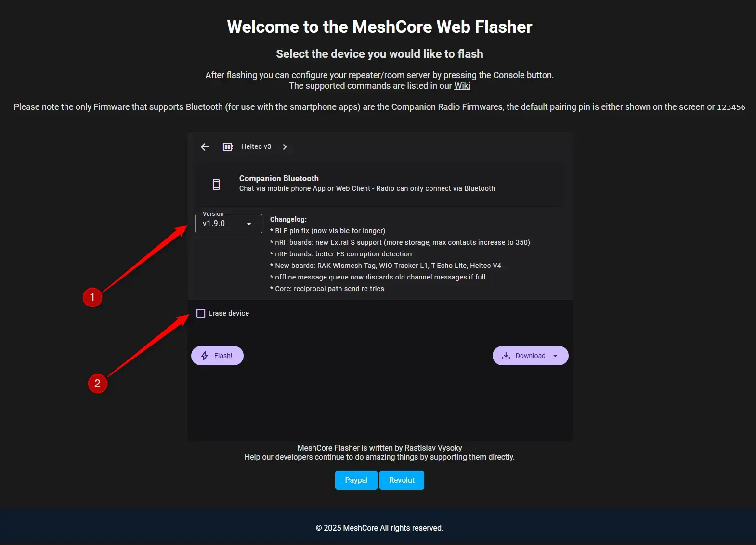
Task: Select red annotation marker number 2
Action: tap(98, 384)
